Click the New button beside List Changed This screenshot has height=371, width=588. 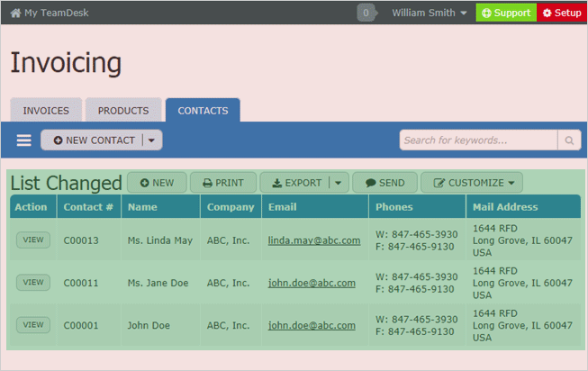click(157, 183)
